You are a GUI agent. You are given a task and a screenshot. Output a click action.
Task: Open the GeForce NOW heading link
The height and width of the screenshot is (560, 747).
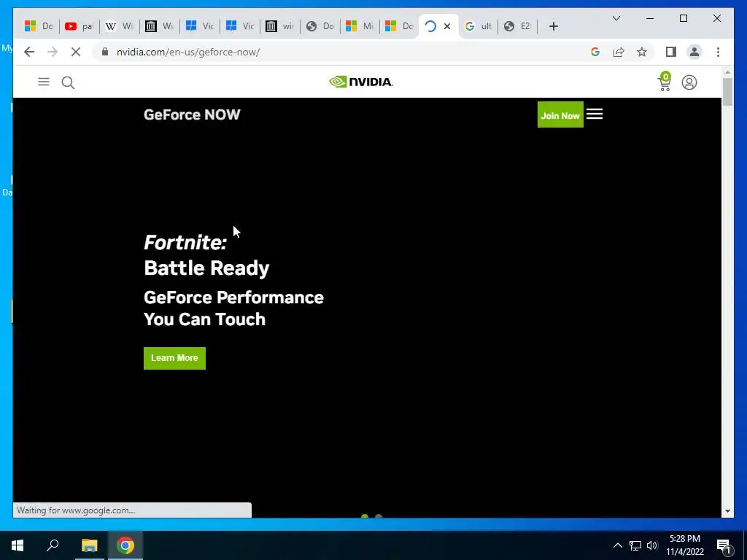point(192,114)
